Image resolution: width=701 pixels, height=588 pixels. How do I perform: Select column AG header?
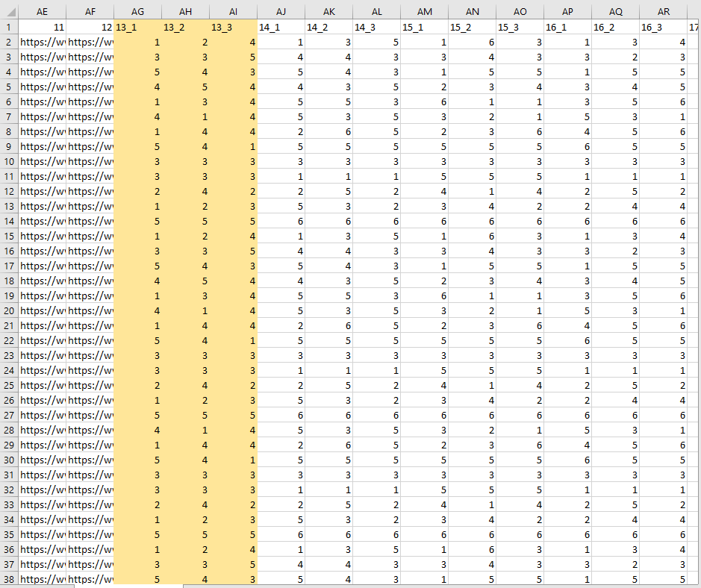pos(137,12)
